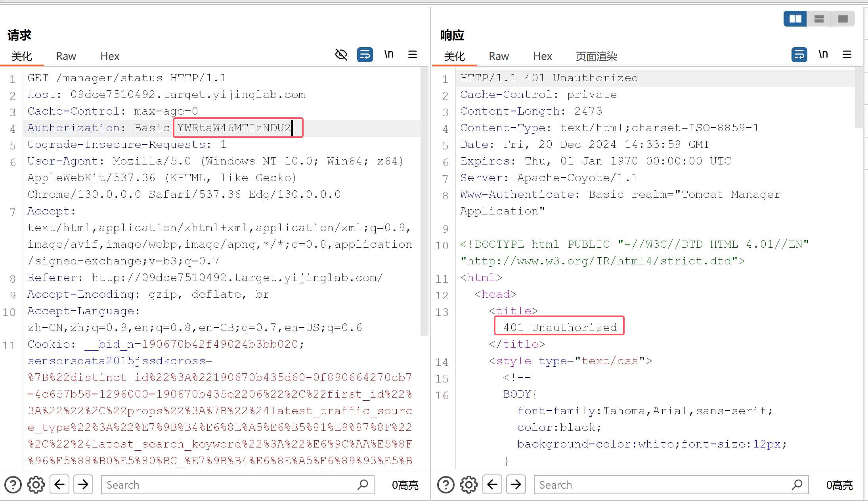Click the 请求 panel heading
Image resolution: width=868 pixels, height=501 pixels.
(19, 35)
